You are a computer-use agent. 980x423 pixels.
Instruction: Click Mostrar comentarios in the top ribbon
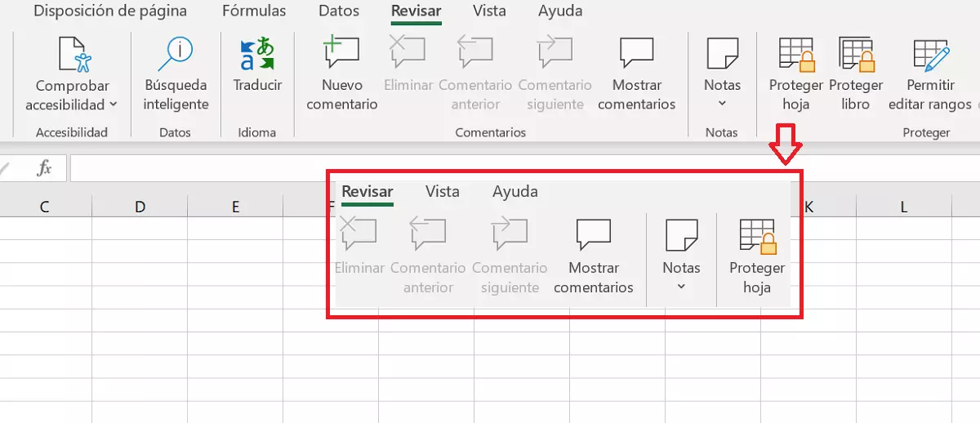[x=637, y=73]
